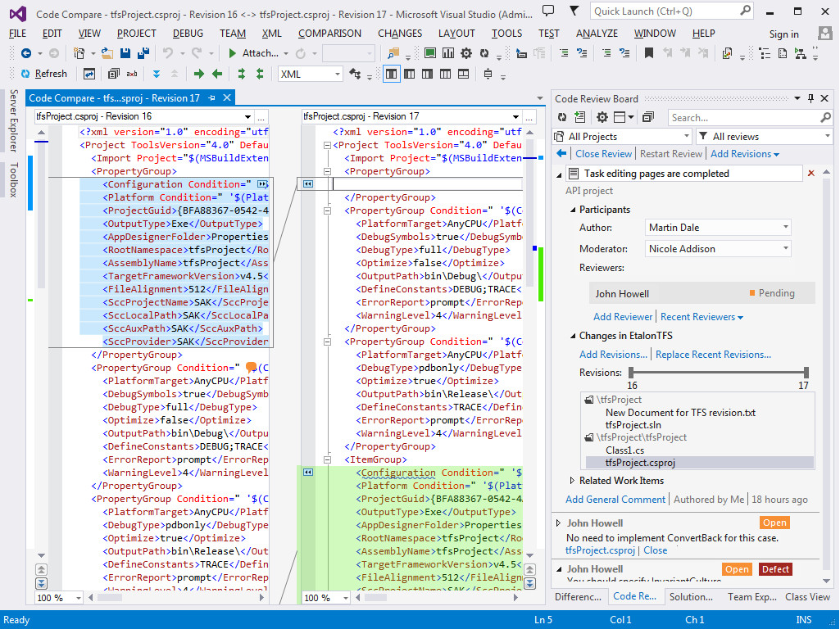Toggle the side-by-side vertical layout button
The width and height of the screenshot is (840, 629).
(392, 74)
